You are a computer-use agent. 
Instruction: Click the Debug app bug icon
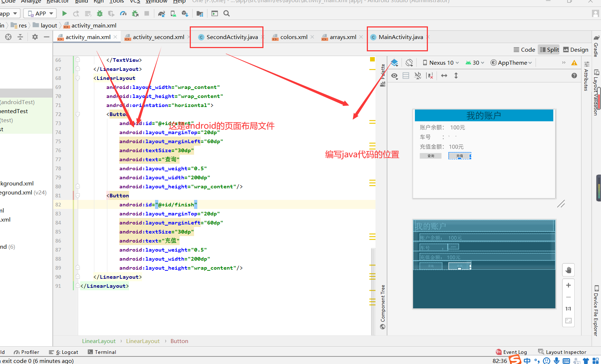(x=100, y=13)
